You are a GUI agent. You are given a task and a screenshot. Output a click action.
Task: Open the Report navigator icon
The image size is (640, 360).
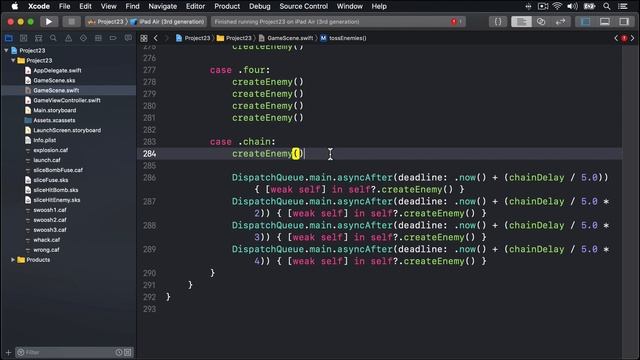[128, 38]
